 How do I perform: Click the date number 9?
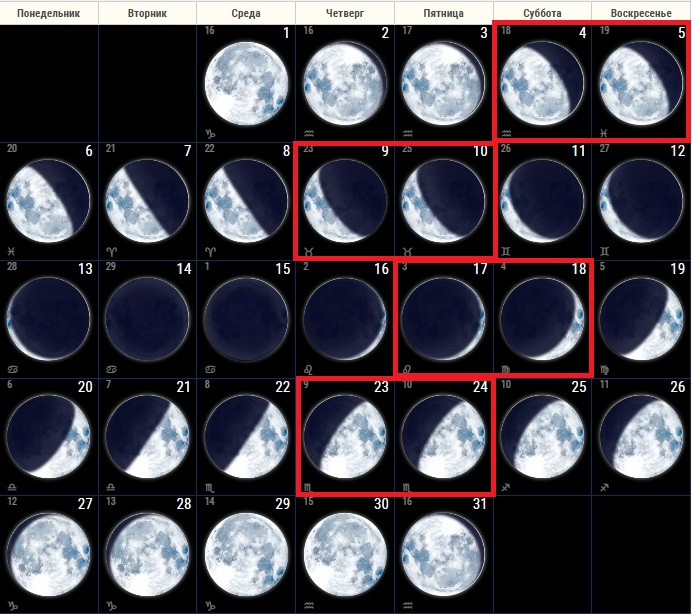(x=385, y=151)
